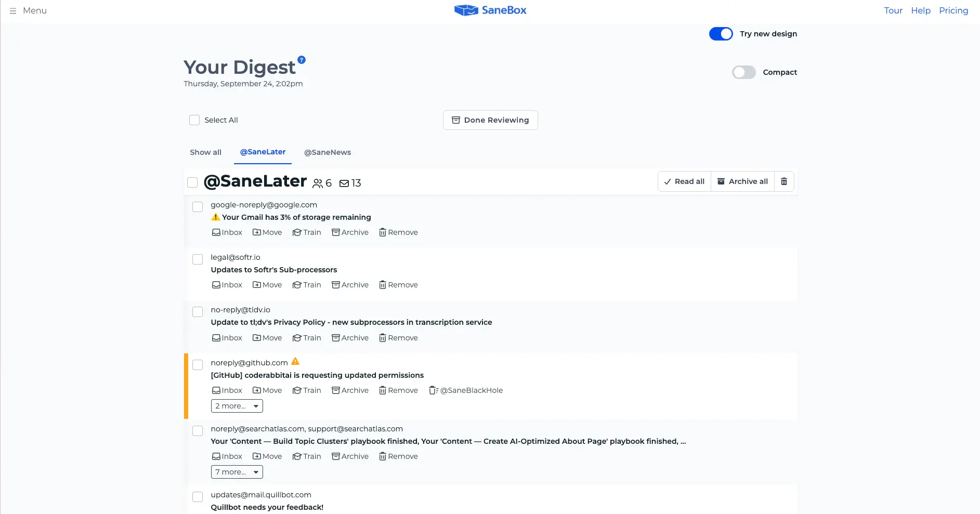
Task: Switch to the Show all tab
Action: point(205,152)
